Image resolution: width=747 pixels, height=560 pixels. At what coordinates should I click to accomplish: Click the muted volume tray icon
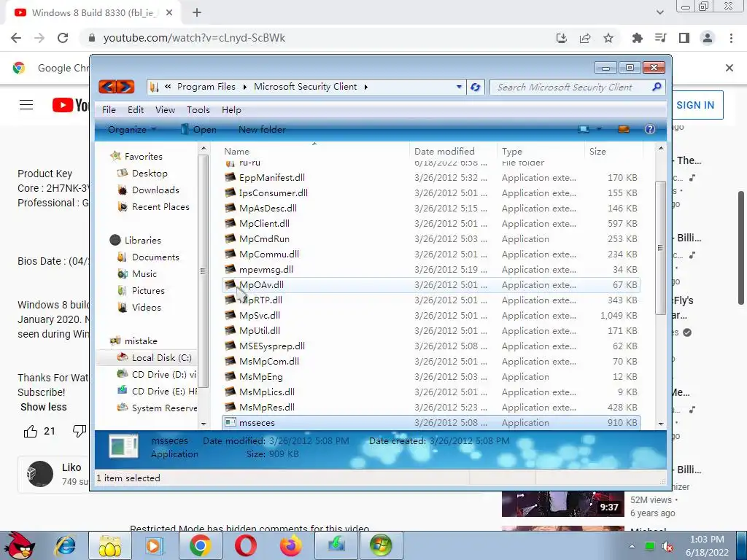[x=667, y=547]
